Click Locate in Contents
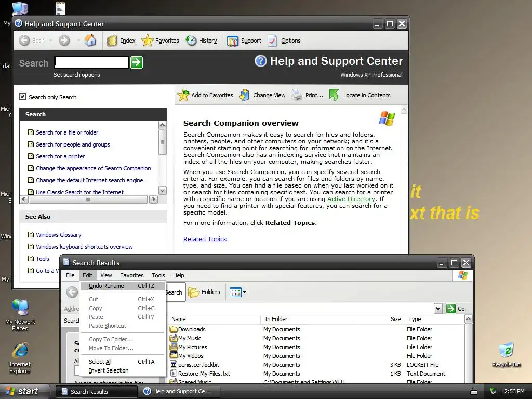The width and height of the screenshot is (532, 399). pyautogui.click(x=360, y=96)
